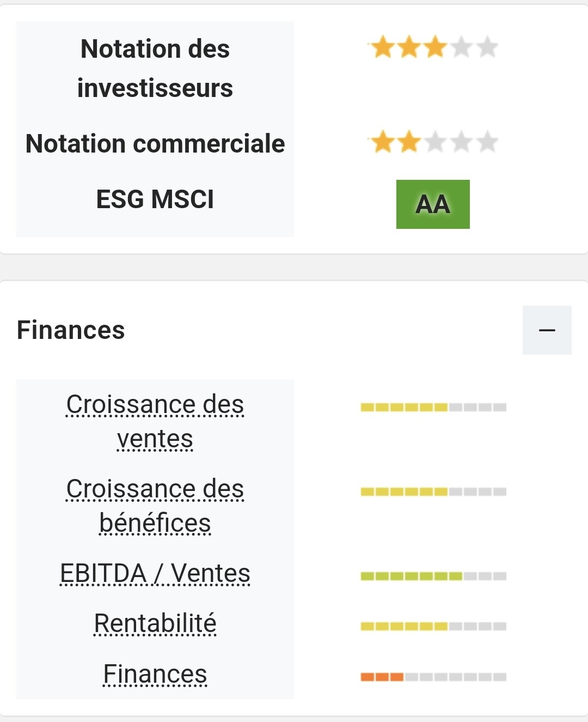Click the green EBITDA / Ventes rating bar
This screenshot has width=588, height=722.
tap(433, 576)
